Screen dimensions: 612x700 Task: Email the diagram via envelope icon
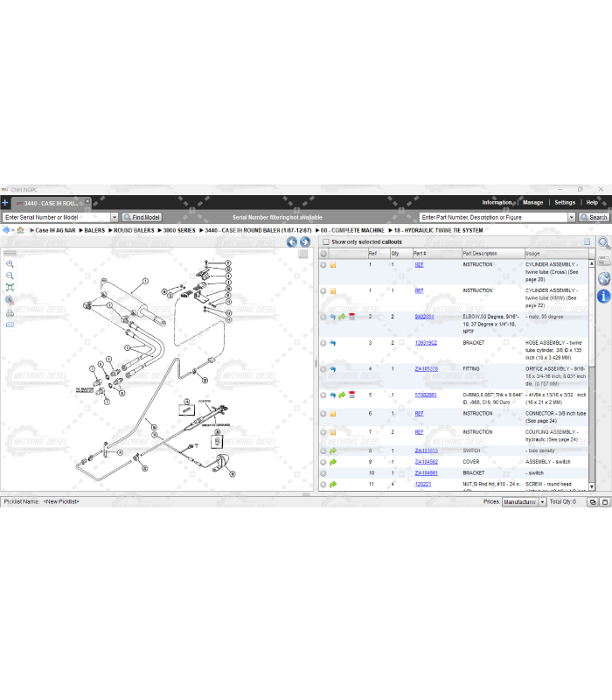(x=10, y=324)
